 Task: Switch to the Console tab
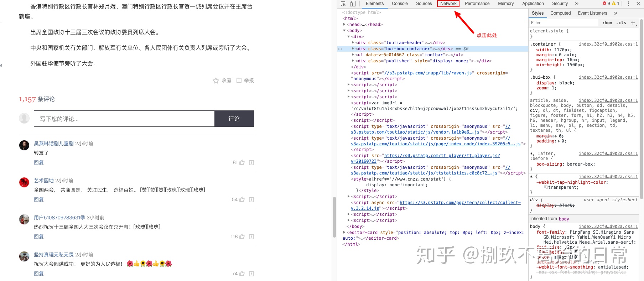[x=400, y=4]
